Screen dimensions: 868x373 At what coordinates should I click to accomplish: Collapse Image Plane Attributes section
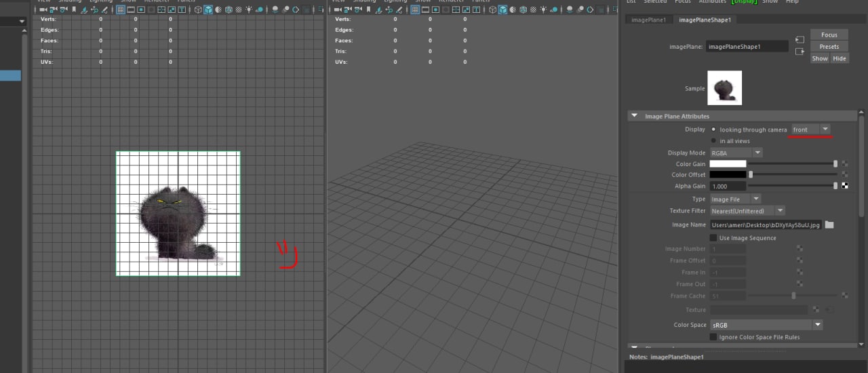click(635, 116)
